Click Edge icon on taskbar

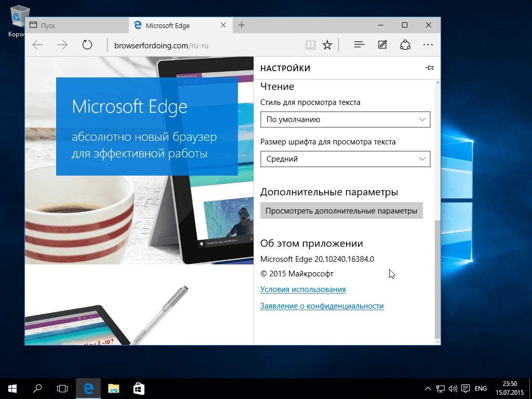pyautogui.click(x=88, y=389)
